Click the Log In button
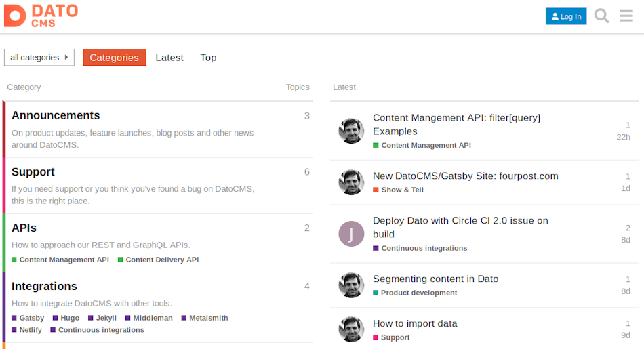Image resolution: width=644 pixels, height=349 pixels. 566,16
